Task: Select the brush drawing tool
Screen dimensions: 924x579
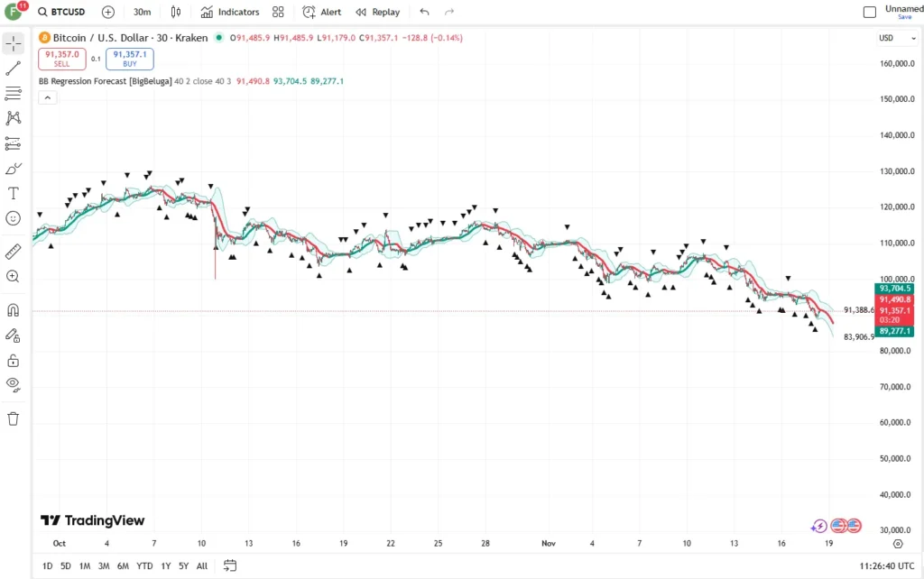Action: [x=13, y=169]
